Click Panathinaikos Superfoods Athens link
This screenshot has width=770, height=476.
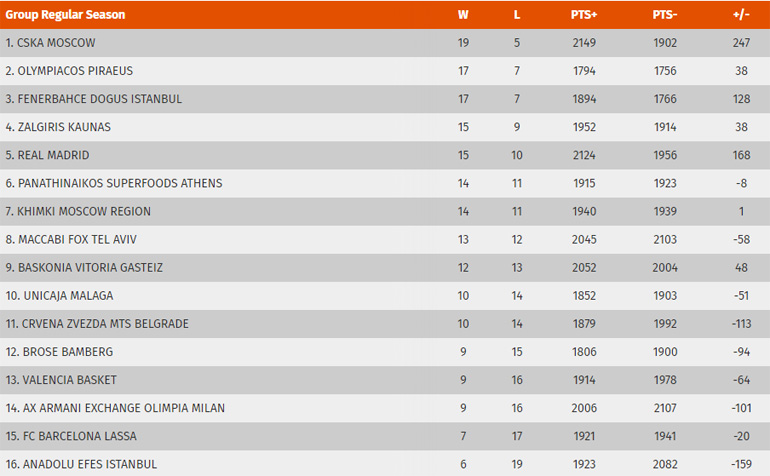(x=114, y=183)
